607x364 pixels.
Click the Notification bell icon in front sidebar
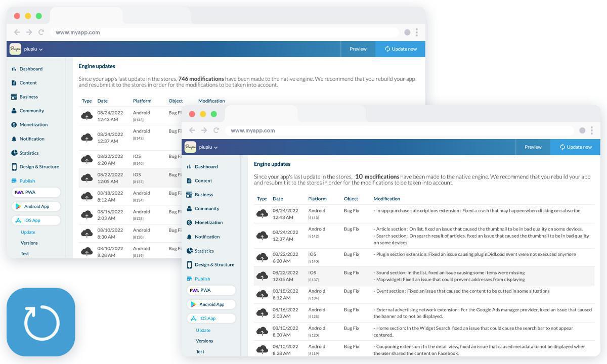tap(189, 237)
